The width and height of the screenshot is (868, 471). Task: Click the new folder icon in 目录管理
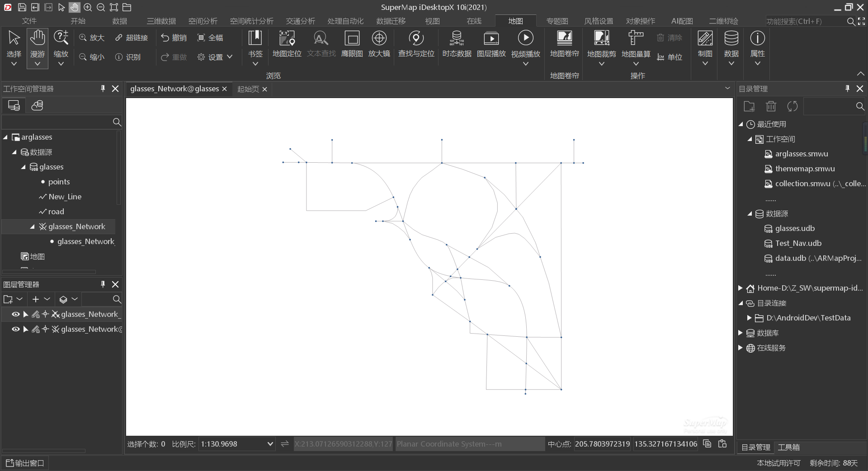749,106
